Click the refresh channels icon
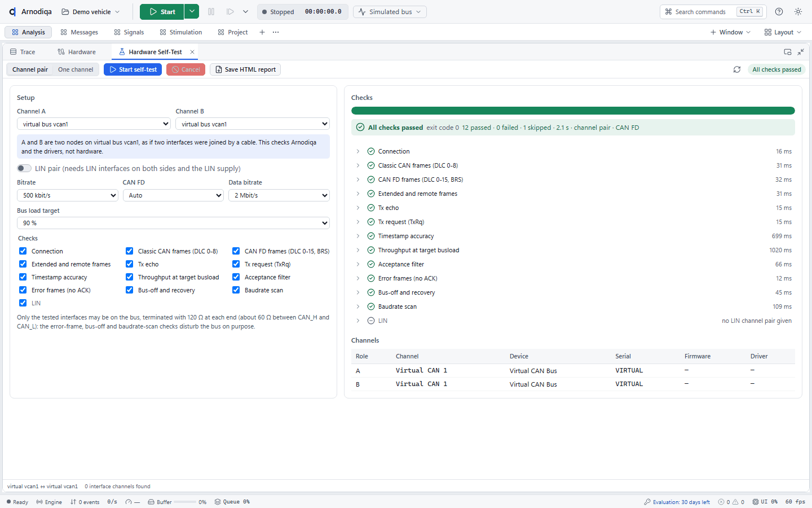Screen dimensions: 812x508 pos(736,69)
